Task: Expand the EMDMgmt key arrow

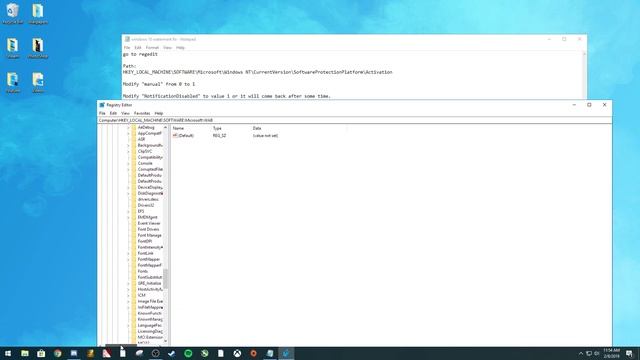Action: (x=129, y=217)
